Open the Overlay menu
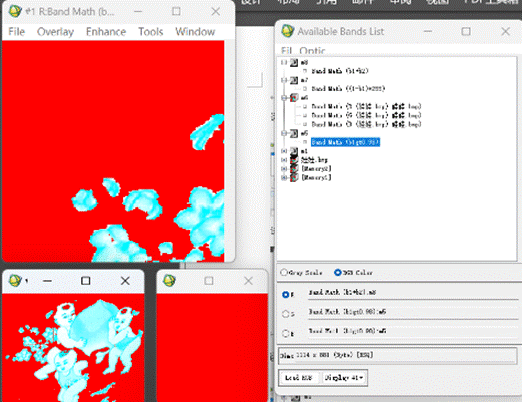522x402 pixels. click(55, 32)
